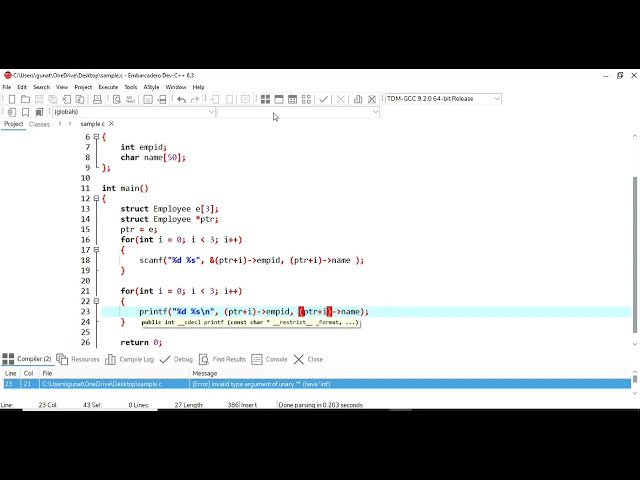Click the Insert snippet icon beside bookmarks
Image resolution: width=640 pixels, height=480 pixels.
[x=12, y=112]
